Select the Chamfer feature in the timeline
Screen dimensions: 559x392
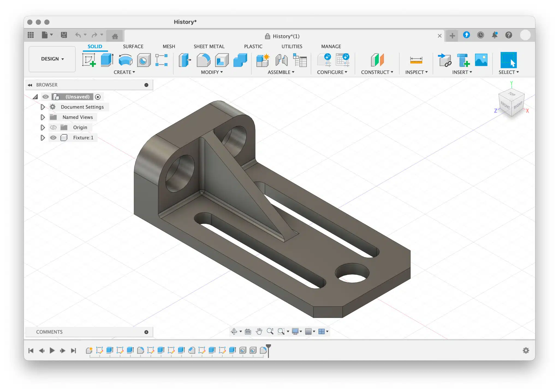point(192,350)
